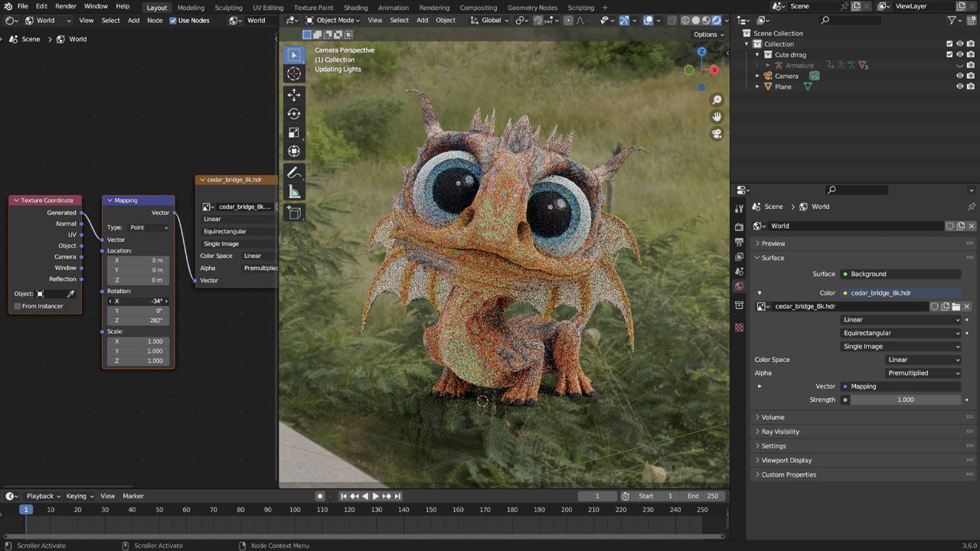
Task: Choose the Move tool in the viewport
Action: (x=294, y=95)
